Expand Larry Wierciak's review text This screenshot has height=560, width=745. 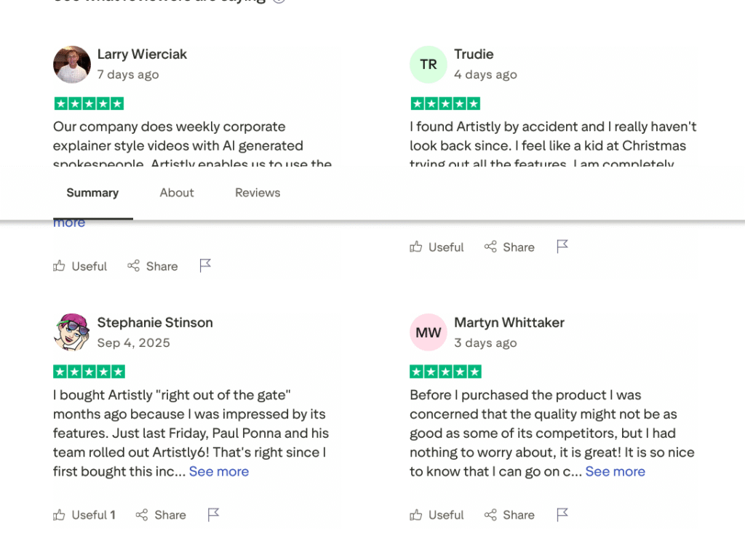pyautogui.click(x=69, y=223)
